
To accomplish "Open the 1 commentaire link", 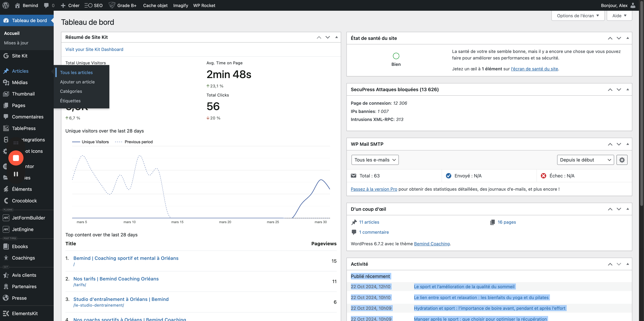I will point(374,232).
